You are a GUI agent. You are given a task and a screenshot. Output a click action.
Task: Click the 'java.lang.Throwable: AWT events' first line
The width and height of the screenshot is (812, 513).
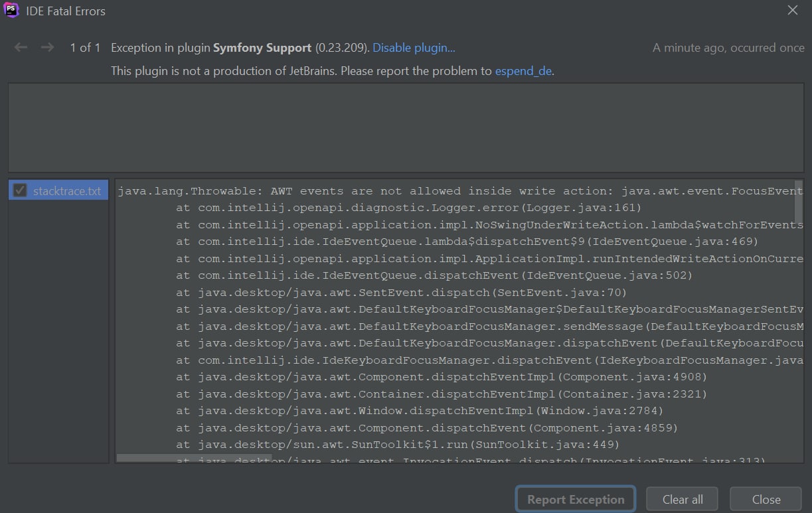(460, 191)
